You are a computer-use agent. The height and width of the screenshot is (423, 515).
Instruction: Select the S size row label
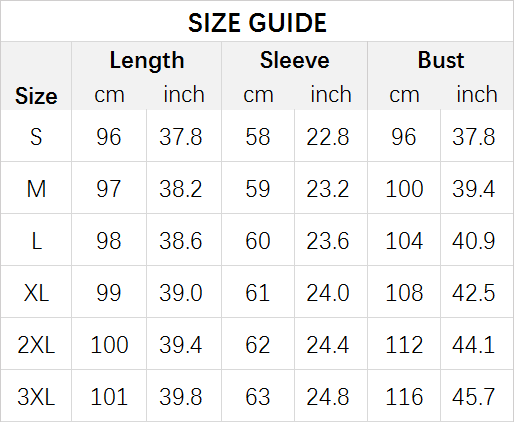click(x=36, y=137)
